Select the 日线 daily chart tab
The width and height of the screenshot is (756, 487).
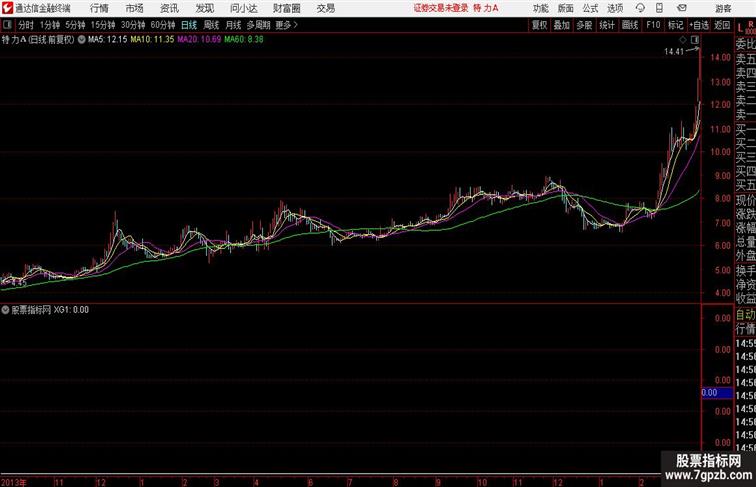189,25
